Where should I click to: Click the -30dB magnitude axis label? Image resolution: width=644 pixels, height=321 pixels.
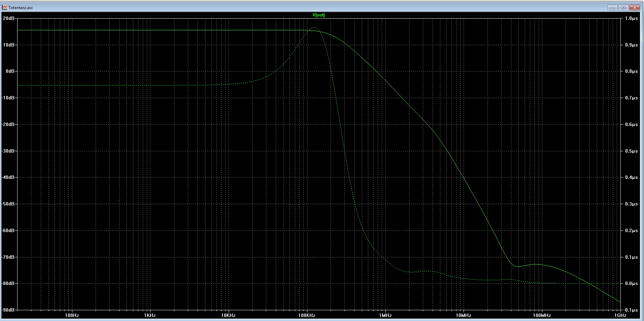(x=8, y=151)
